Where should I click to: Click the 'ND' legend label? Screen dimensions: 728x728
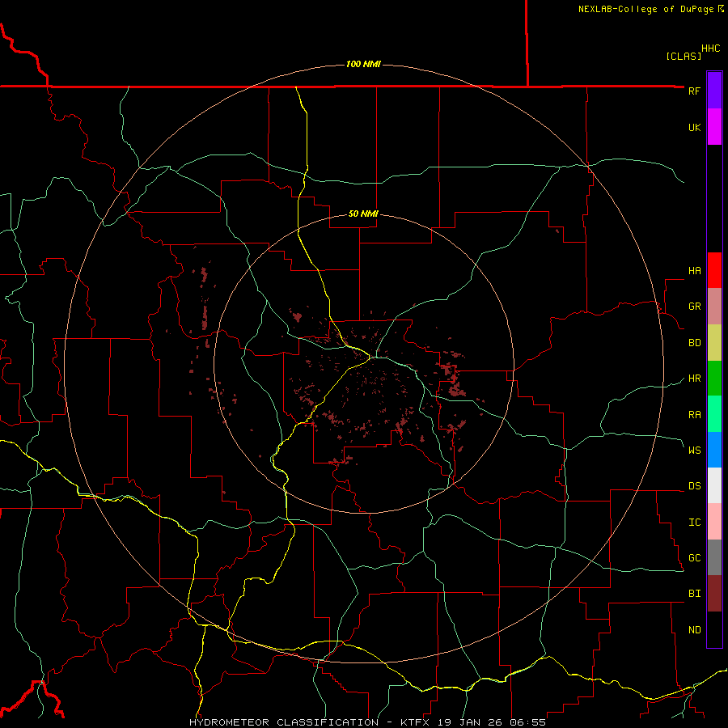point(694,630)
